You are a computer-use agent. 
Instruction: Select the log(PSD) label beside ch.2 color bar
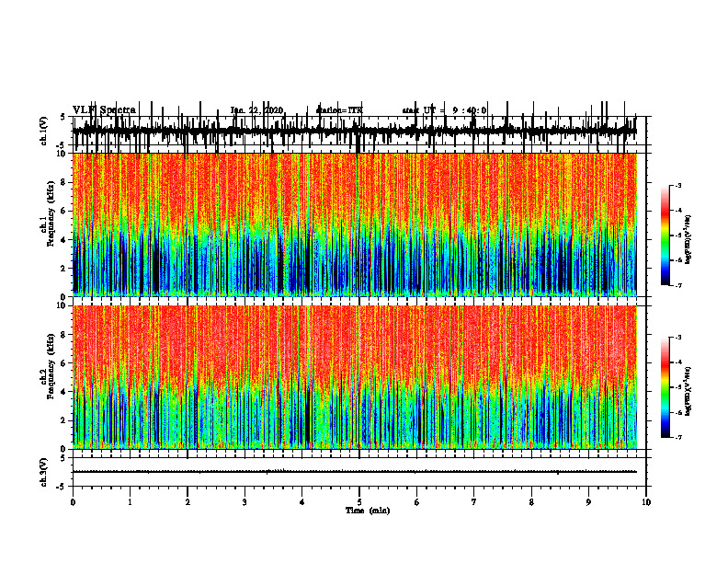[x=688, y=392]
